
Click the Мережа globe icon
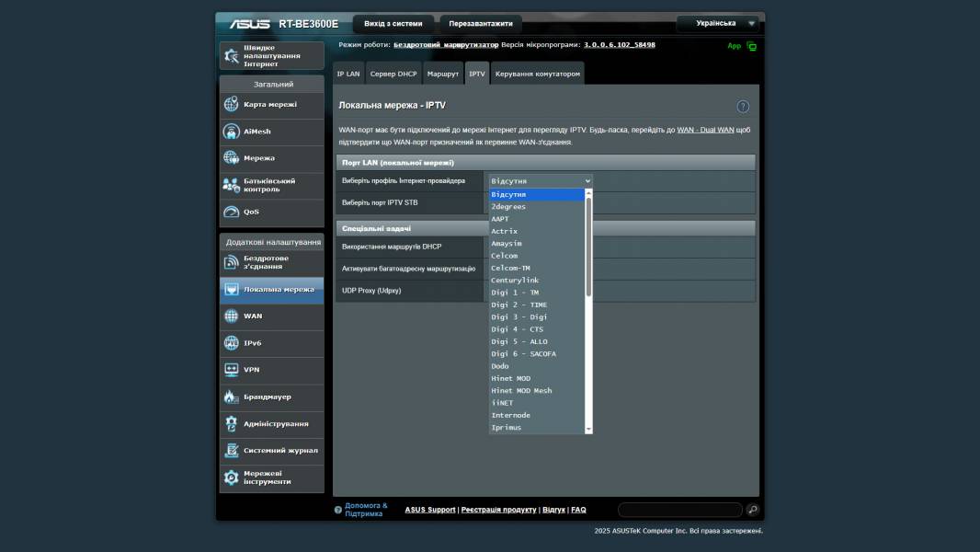point(232,157)
